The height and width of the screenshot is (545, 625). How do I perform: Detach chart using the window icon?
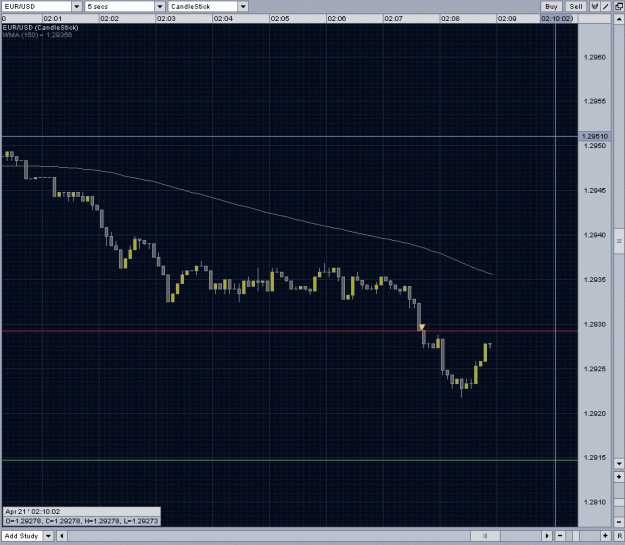click(x=619, y=6)
